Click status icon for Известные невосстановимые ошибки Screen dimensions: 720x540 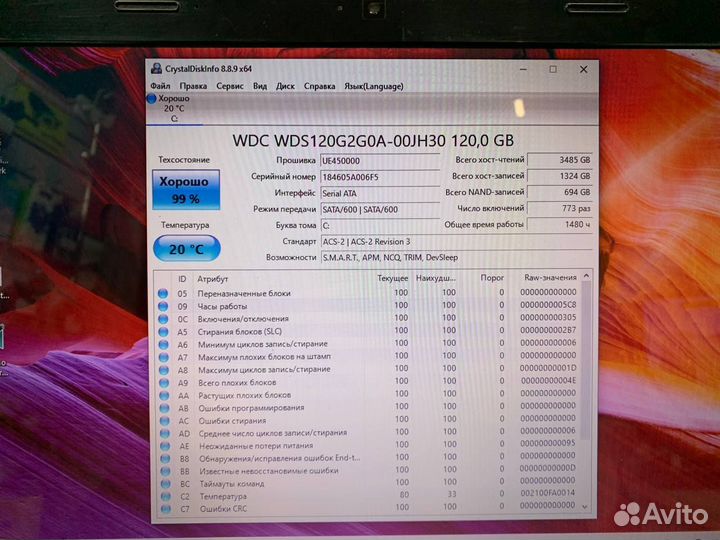point(165,471)
